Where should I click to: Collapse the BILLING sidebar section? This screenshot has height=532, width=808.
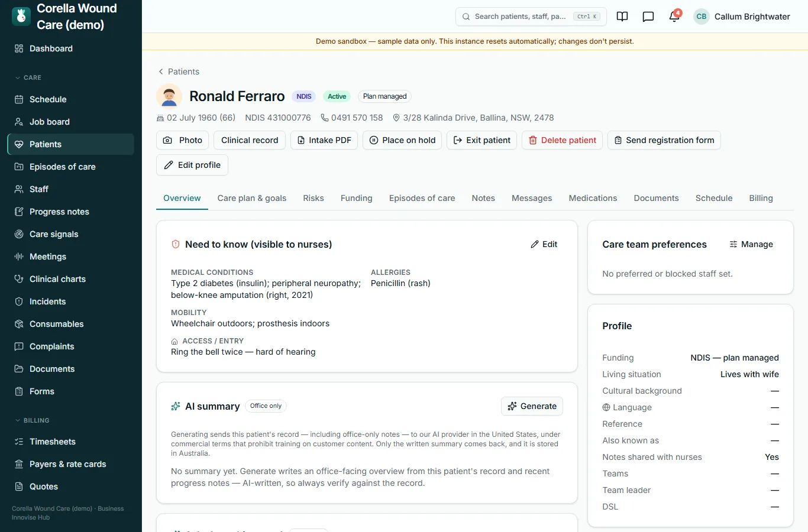point(32,420)
